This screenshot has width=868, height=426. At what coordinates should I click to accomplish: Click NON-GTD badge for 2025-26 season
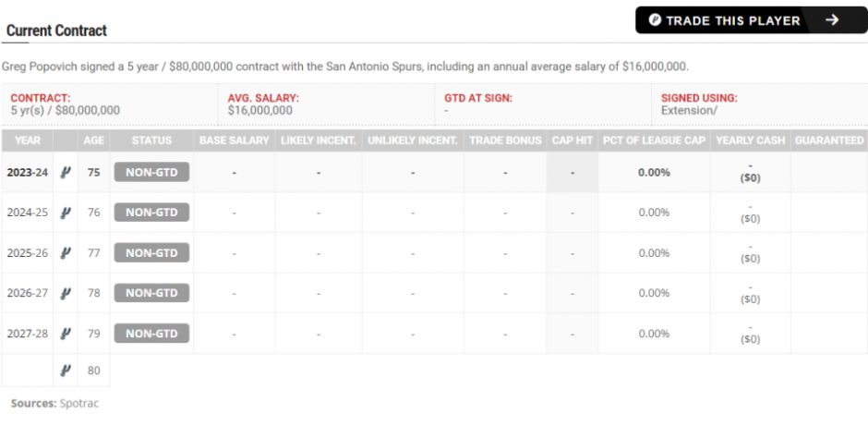151,252
